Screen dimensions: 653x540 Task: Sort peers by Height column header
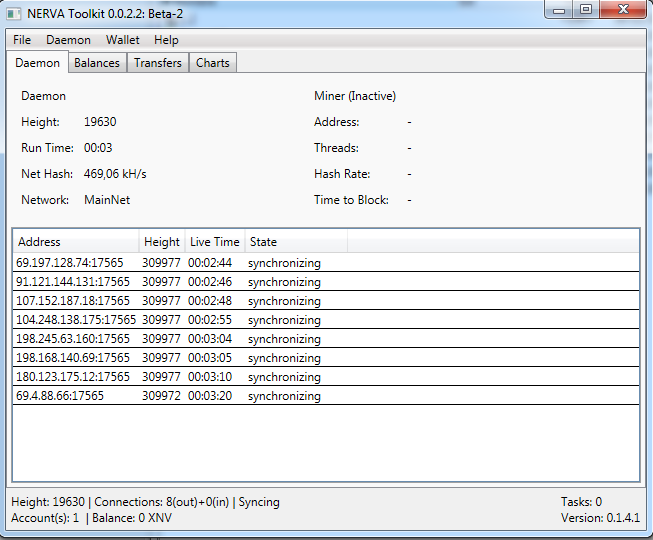pyautogui.click(x=162, y=242)
